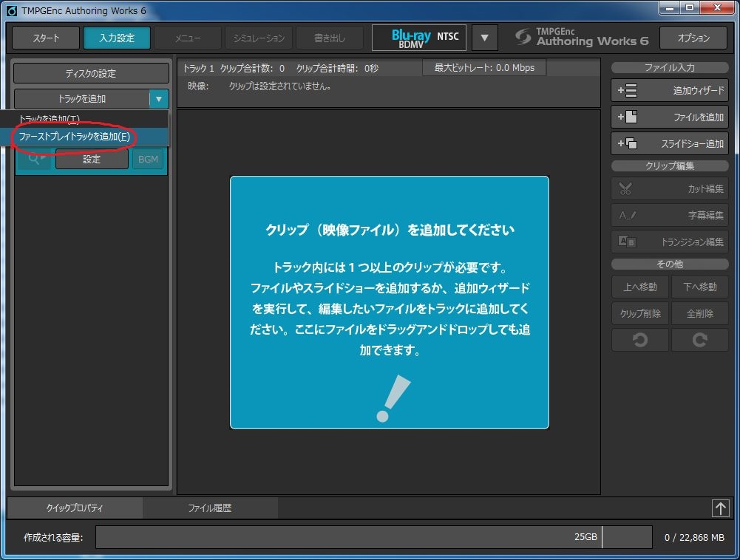Close the TMPGEnc Authoring Works window
This screenshot has height=560, width=740.
(717, 8)
